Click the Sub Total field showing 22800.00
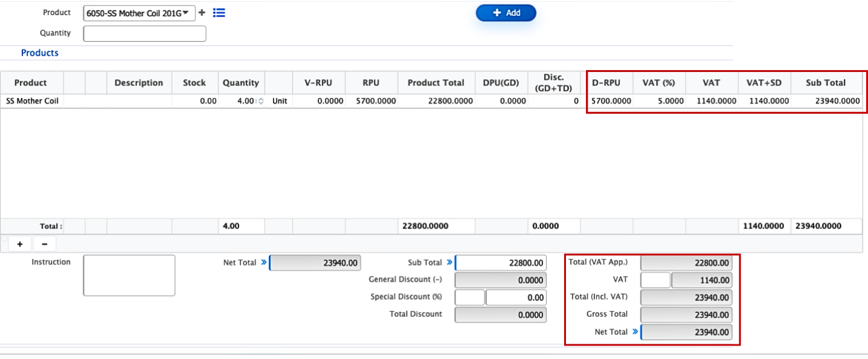 [x=501, y=263]
